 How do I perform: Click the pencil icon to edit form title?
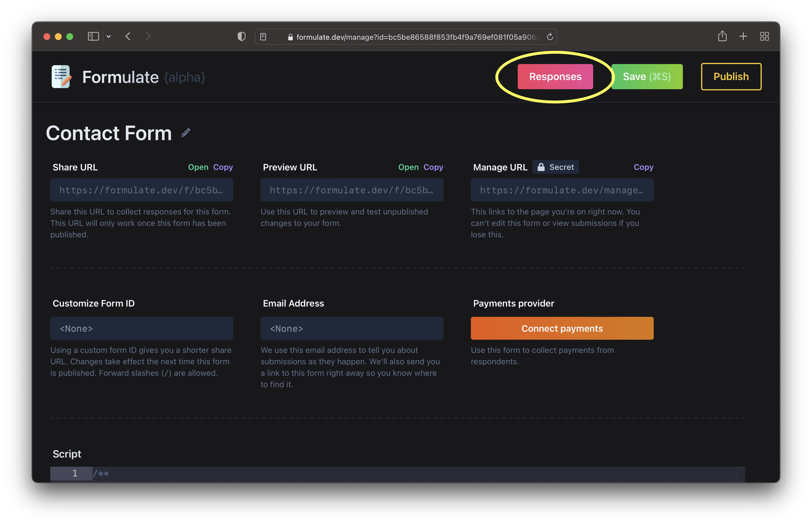(186, 133)
